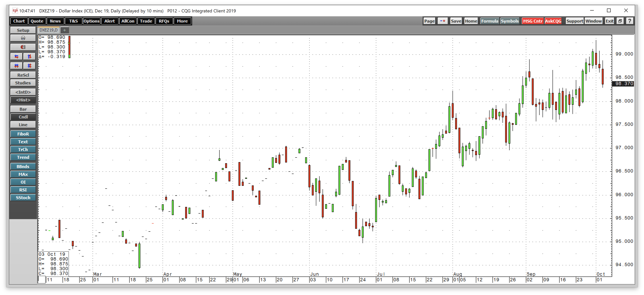The image size is (644, 295).
Task: Activate the magnet snap tool
Action: click(23, 47)
